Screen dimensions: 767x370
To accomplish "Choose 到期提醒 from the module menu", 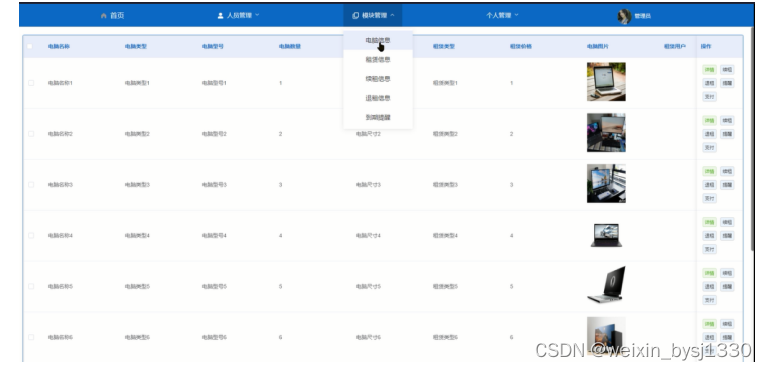I will coord(378,117).
